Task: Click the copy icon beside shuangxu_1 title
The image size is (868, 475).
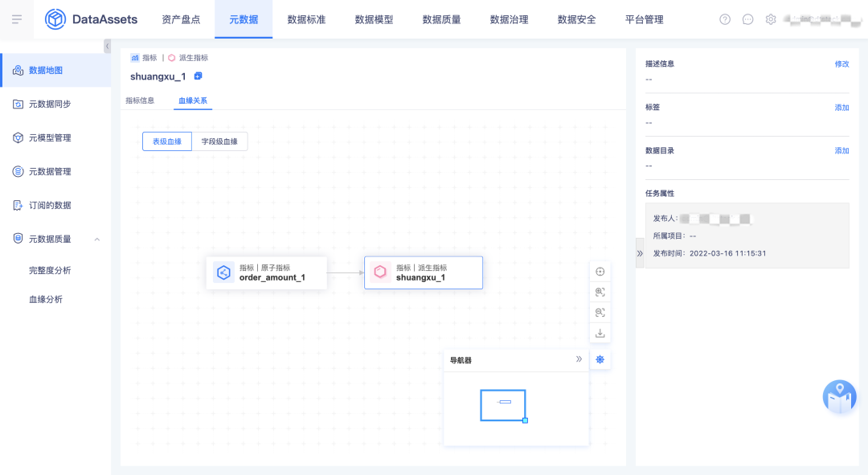Action: pyautogui.click(x=199, y=76)
